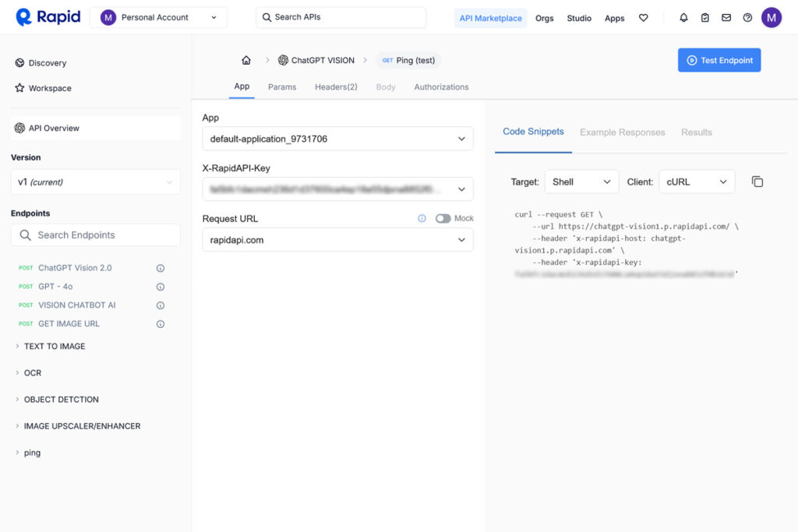Viewport: 798px width, 532px height.
Task: Click ChatGPT VISION breadcrumb
Action: pyautogui.click(x=316, y=60)
